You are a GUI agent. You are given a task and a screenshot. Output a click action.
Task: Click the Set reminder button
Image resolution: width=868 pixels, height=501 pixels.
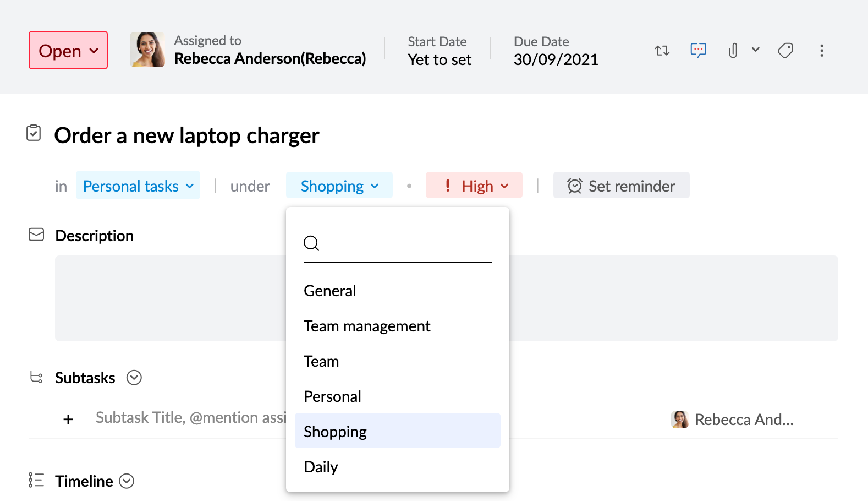coord(621,186)
